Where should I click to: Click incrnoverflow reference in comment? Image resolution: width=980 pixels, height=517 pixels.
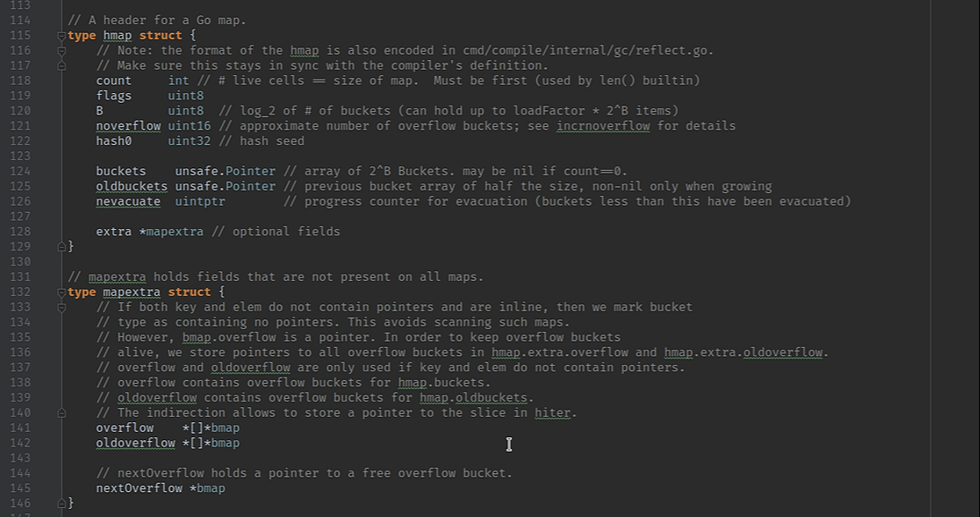pyautogui.click(x=602, y=126)
